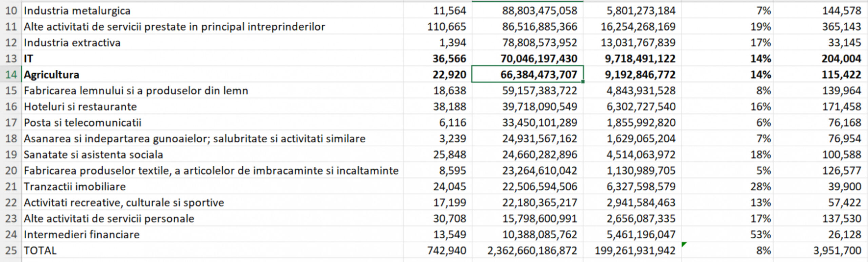868x262 pixels.
Task: Select row header 25
Action: (11, 250)
